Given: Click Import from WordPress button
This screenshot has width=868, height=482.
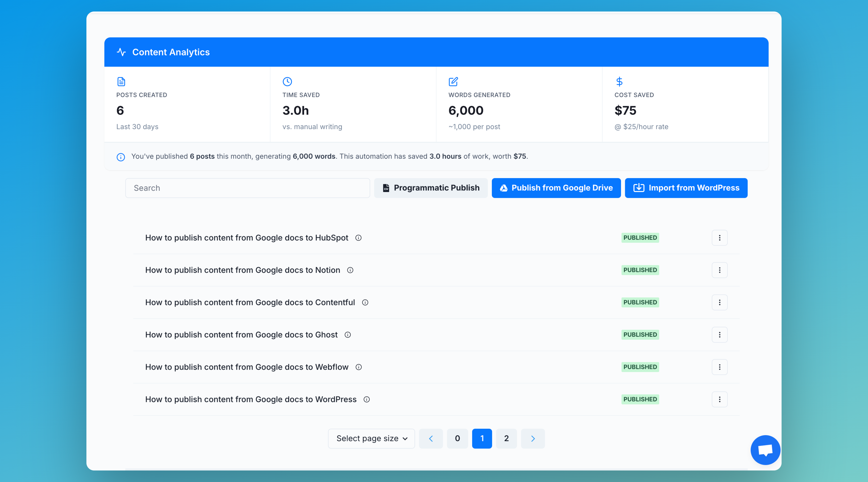Looking at the screenshot, I should point(686,188).
